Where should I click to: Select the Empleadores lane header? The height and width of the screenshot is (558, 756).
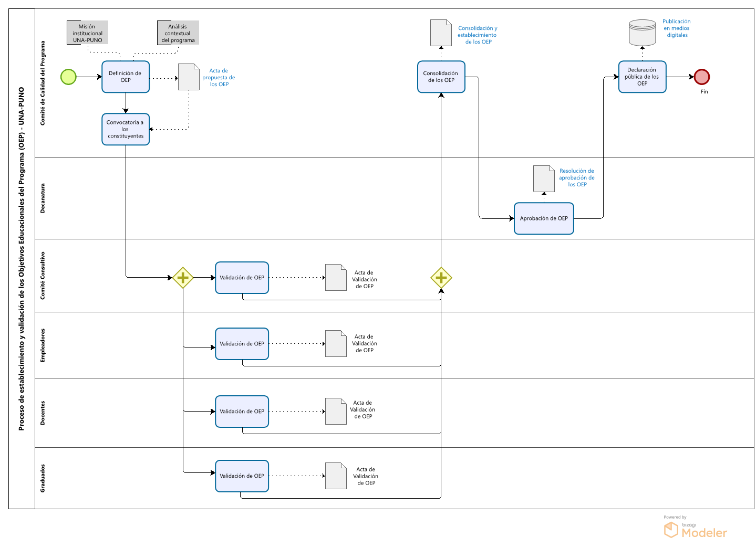click(43, 345)
